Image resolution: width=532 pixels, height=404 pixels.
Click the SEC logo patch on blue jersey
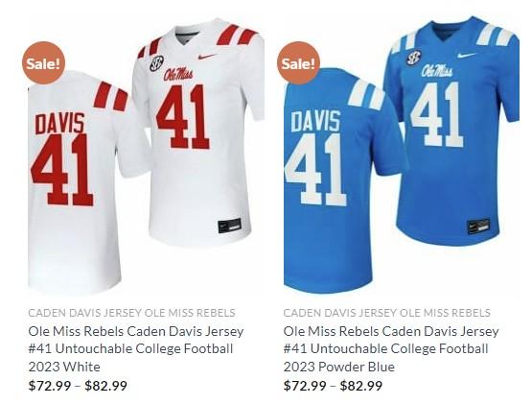pyautogui.click(x=413, y=58)
